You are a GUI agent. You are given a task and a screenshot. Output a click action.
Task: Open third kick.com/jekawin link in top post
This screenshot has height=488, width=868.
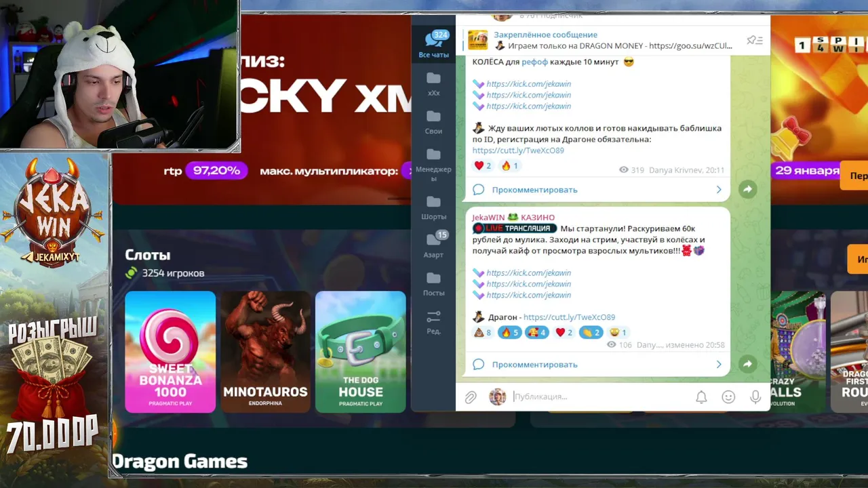click(x=528, y=106)
